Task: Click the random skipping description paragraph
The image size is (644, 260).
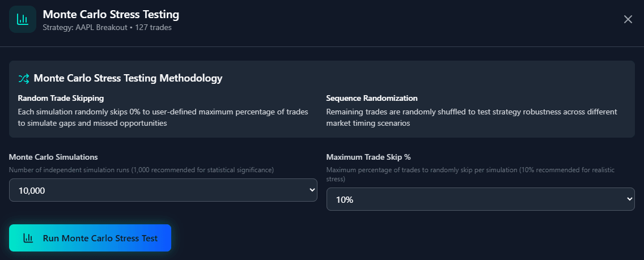Action: pos(163,117)
